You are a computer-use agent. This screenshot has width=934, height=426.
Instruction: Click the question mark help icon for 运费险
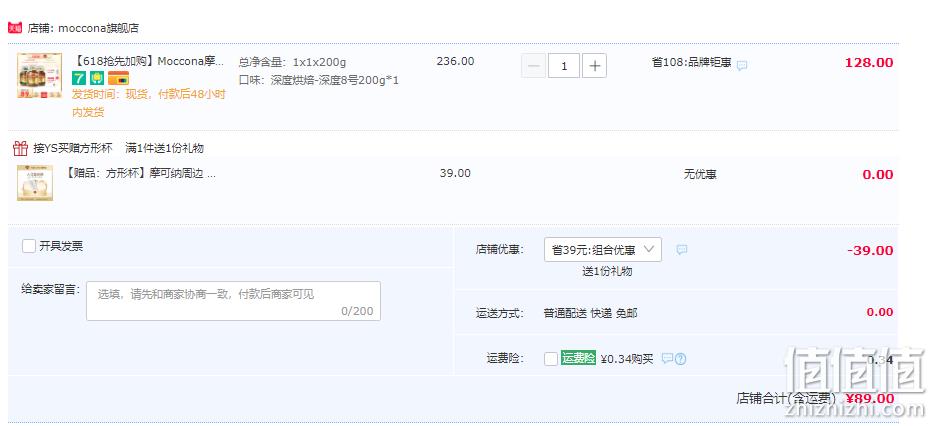680,359
